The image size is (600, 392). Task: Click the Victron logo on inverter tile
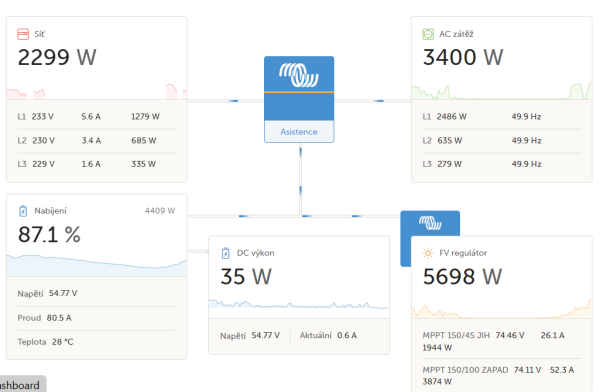(x=299, y=75)
